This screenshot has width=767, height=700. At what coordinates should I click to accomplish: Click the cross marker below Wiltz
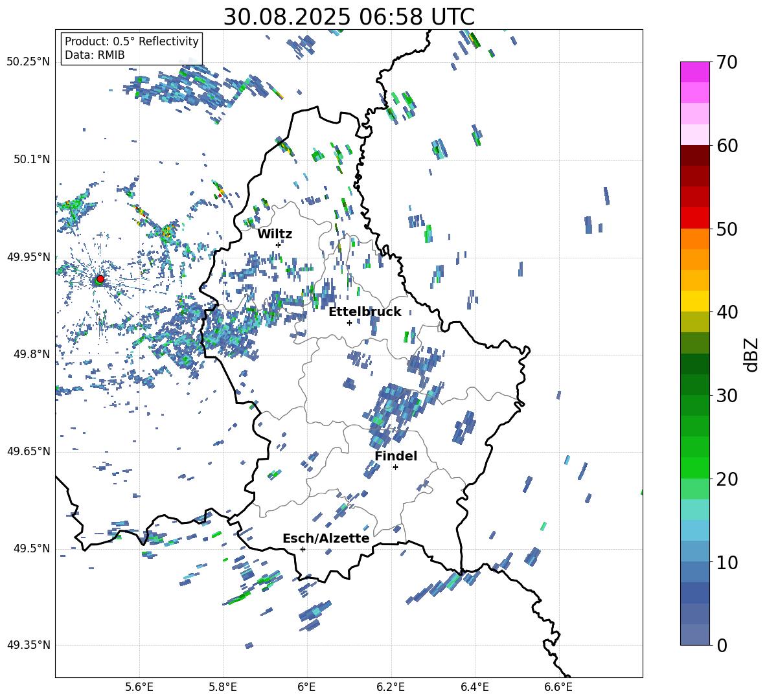279,245
